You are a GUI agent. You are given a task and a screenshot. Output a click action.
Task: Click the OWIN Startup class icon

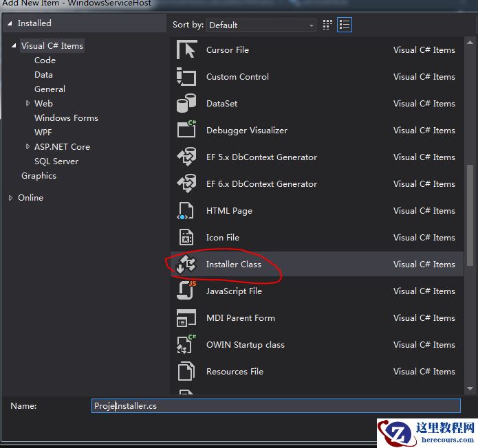click(x=186, y=344)
